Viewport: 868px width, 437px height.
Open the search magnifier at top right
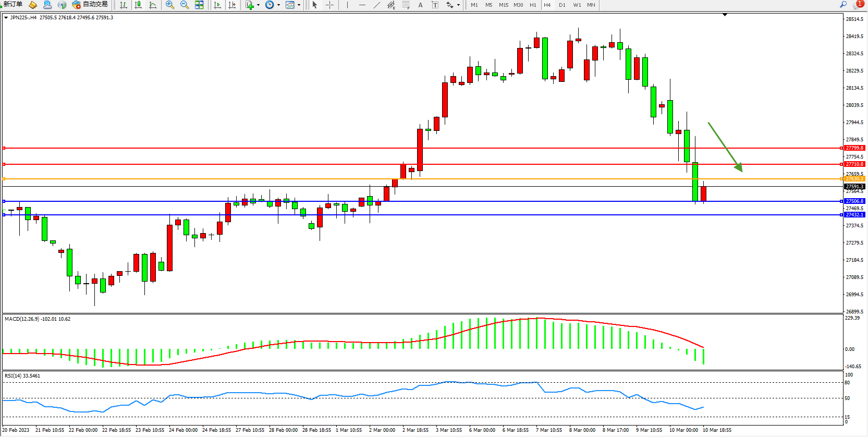point(843,5)
